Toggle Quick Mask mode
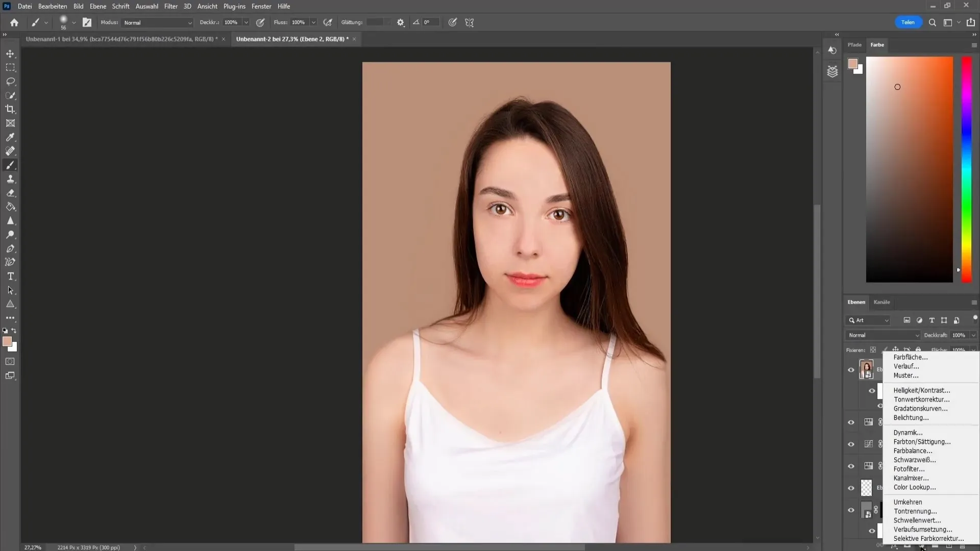This screenshot has height=551, width=980. point(10,362)
